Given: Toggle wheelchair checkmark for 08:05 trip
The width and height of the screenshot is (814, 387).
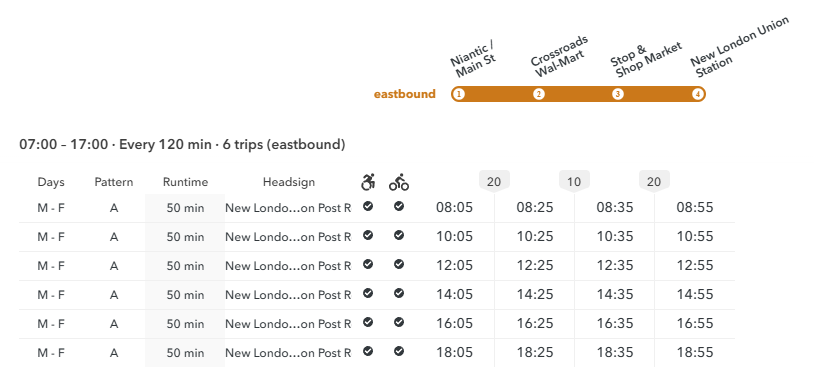Looking at the screenshot, I should click(x=368, y=207).
